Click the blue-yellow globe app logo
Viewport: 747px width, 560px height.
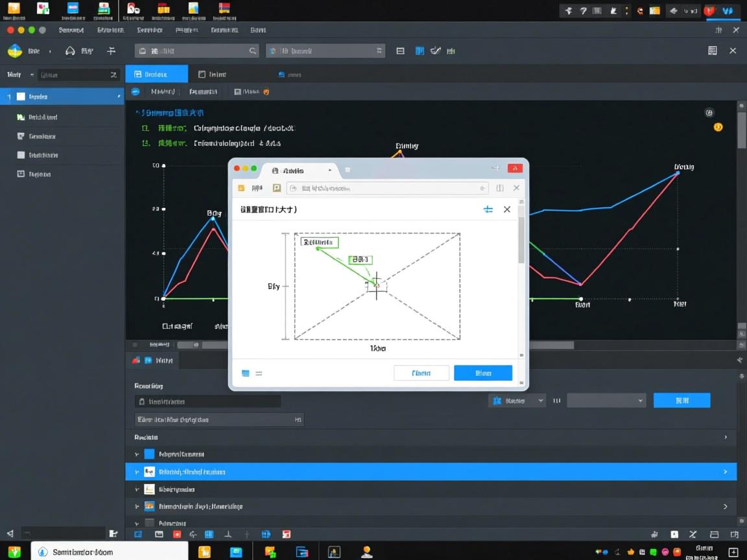tap(14, 51)
